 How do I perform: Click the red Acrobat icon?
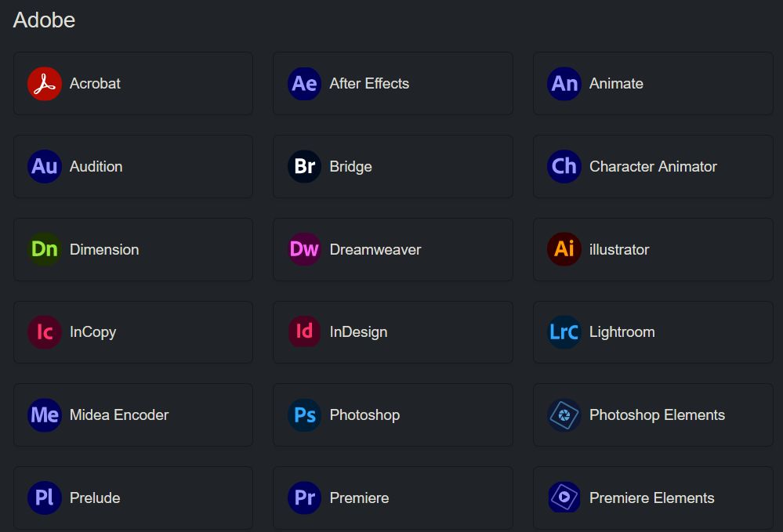(44, 84)
